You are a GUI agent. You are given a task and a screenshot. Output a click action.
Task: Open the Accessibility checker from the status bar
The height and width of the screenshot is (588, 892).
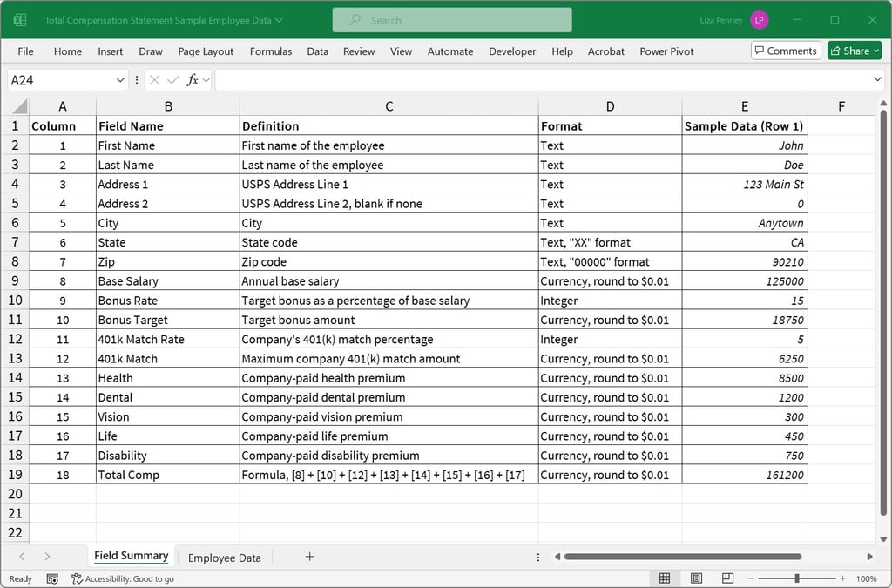coord(122,578)
